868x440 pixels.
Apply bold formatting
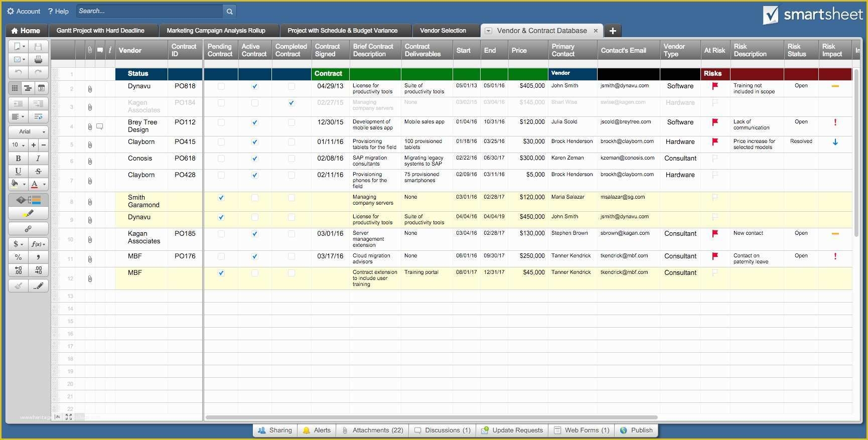[x=18, y=158]
